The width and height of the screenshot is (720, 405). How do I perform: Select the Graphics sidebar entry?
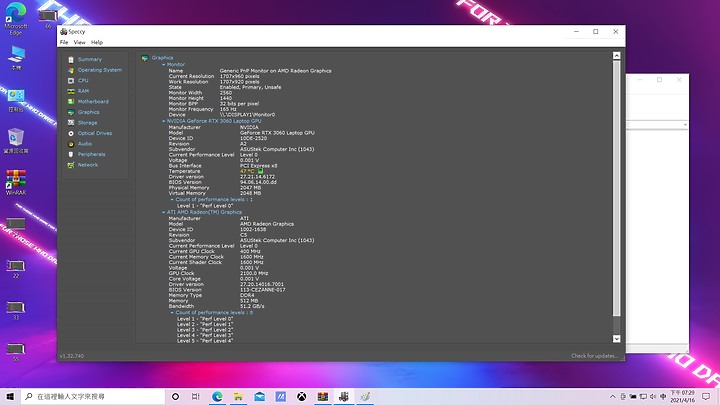(88, 112)
